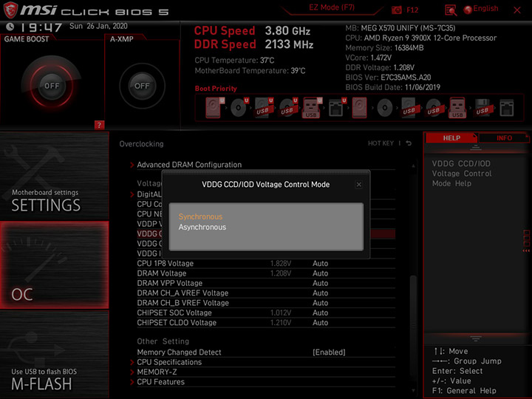Viewport: 532px width, 399px height.
Task: Expand the DigitALL entry arrow
Action: (x=132, y=194)
